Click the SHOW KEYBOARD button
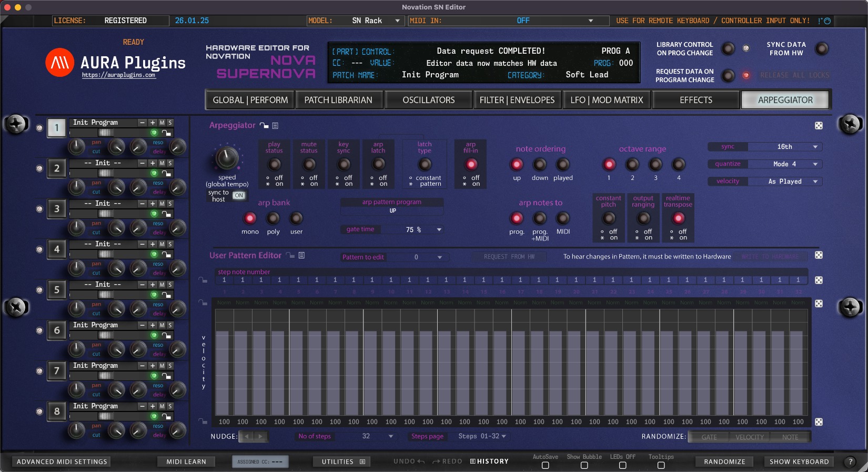This screenshot has width=868, height=472. [799, 461]
